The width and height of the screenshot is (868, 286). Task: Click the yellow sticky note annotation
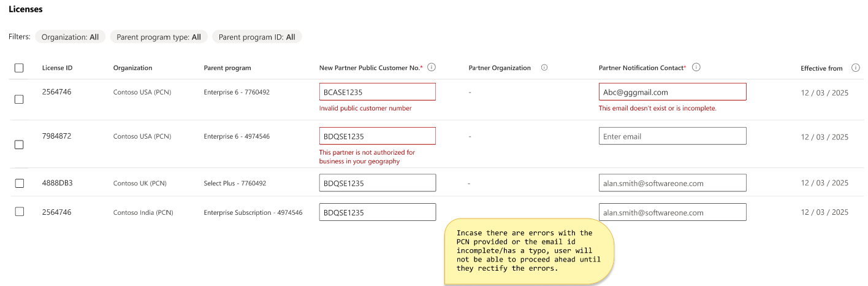click(528, 250)
